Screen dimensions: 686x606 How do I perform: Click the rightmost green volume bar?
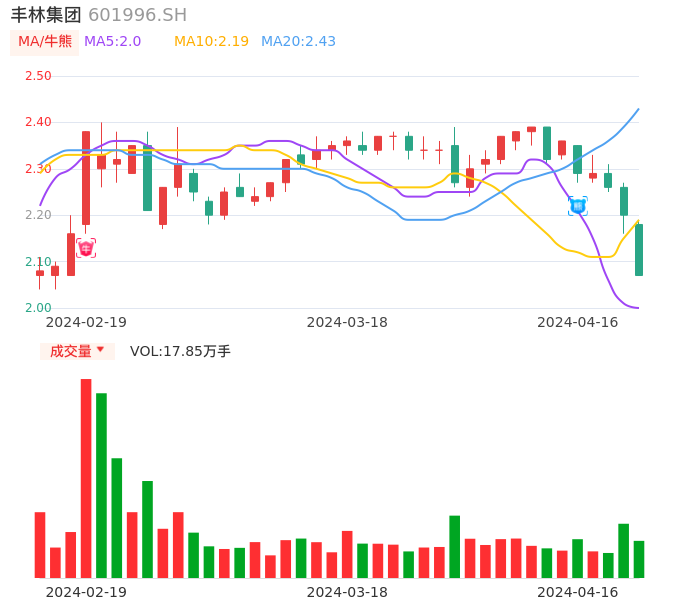pyautogui.click(x=639, y=559)
